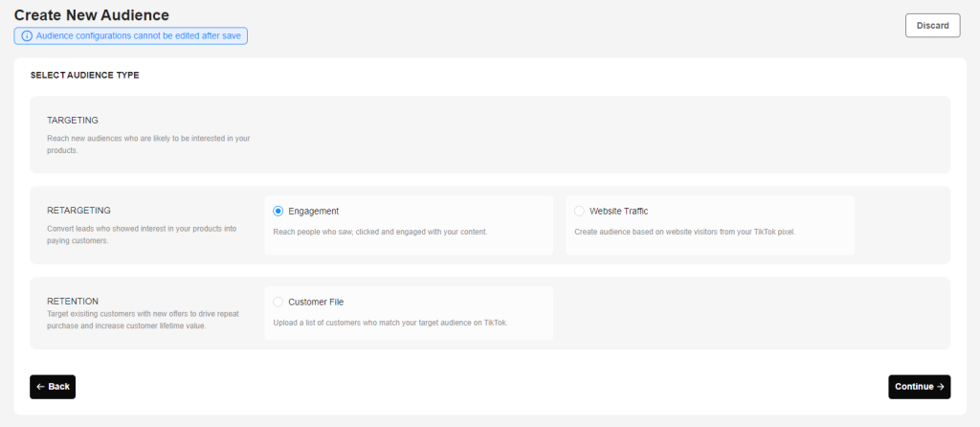Viewport: 980px width, 427px height.
Task: Click the 'Convert leads who showed interest' description
Action: (142, 235)
